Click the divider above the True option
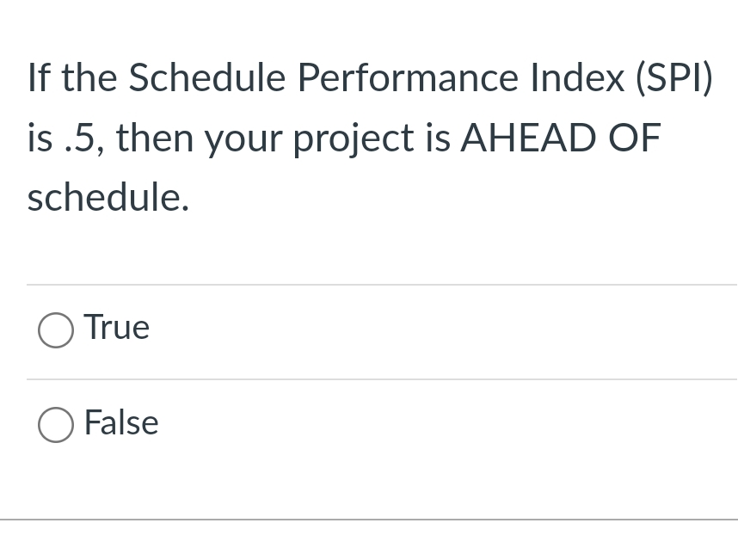This screenshot has width=738, height=560. (x=370, y=284)
